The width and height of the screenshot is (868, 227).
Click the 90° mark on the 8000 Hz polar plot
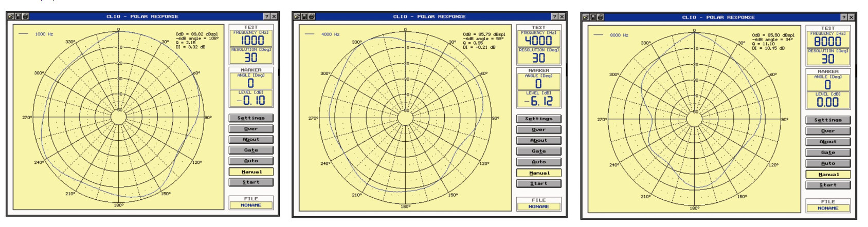(785, 120)
